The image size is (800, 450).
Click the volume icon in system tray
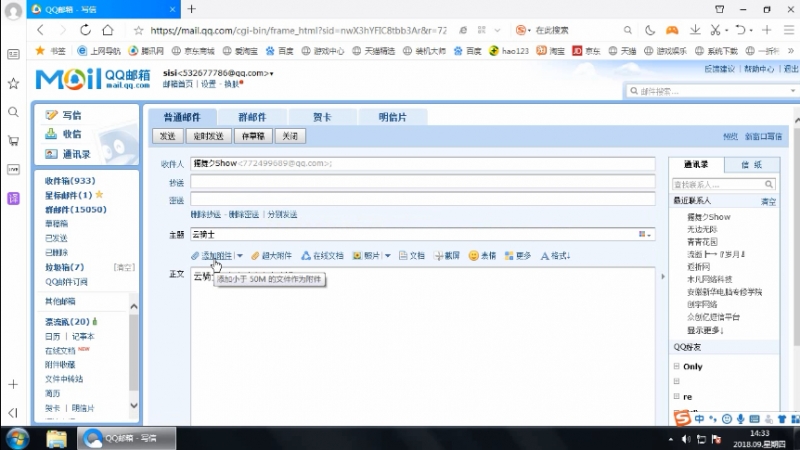pos(686,439)
